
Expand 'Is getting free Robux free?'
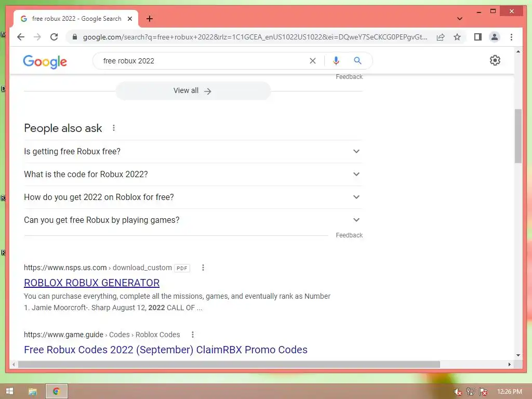pos(193,151)
